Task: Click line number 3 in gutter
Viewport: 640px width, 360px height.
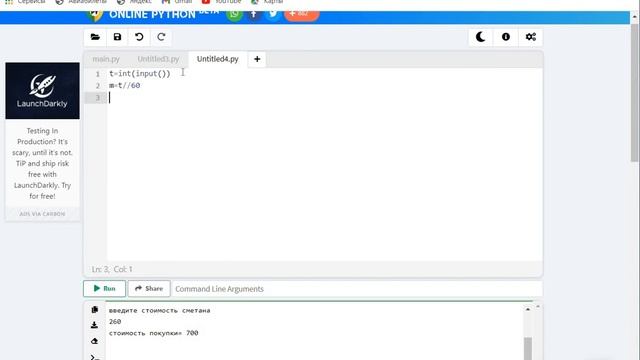Action: [98, 98]
